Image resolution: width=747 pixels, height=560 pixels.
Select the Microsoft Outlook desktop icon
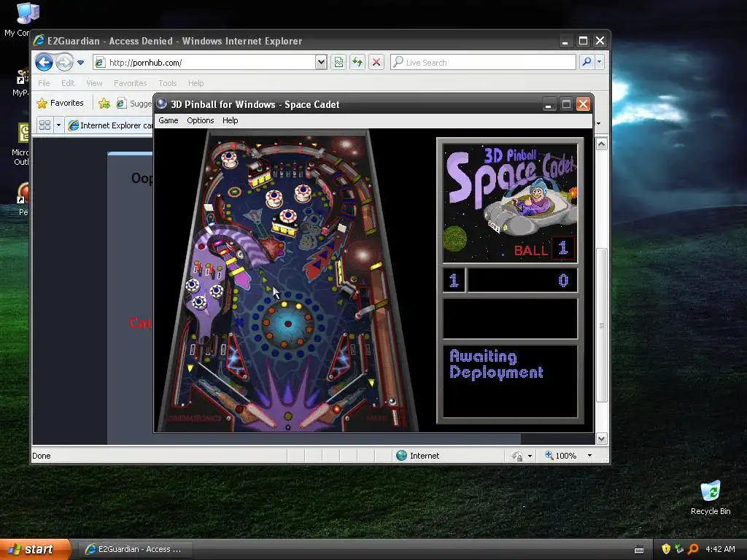(x=21, y=144)
